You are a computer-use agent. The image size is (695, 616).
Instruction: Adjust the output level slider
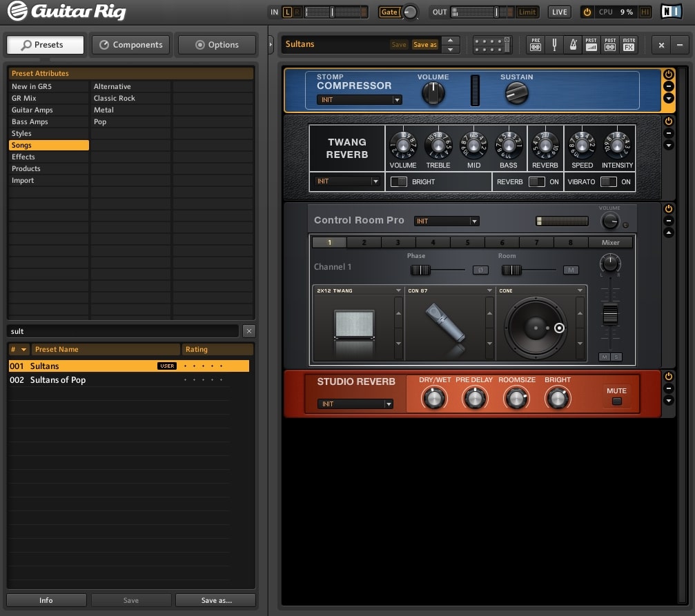click(497, 12)
